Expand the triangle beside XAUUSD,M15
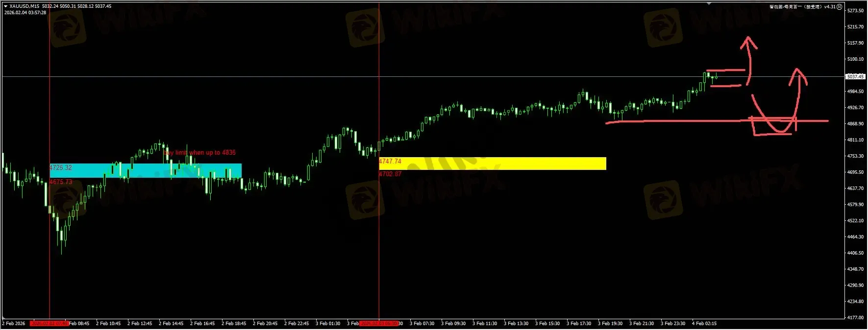This screenshot has height=330, width=868. pyautogui.click(x=5, y=6)
